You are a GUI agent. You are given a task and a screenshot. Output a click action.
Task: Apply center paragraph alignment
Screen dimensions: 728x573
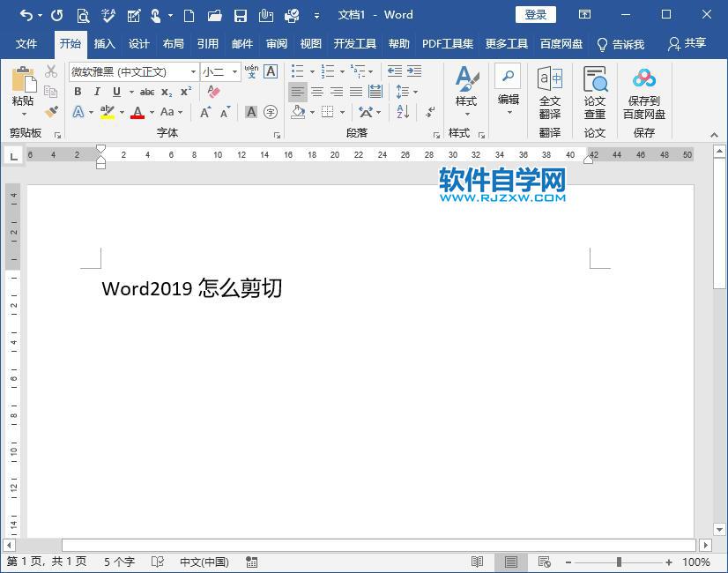(x=317, y=92)
